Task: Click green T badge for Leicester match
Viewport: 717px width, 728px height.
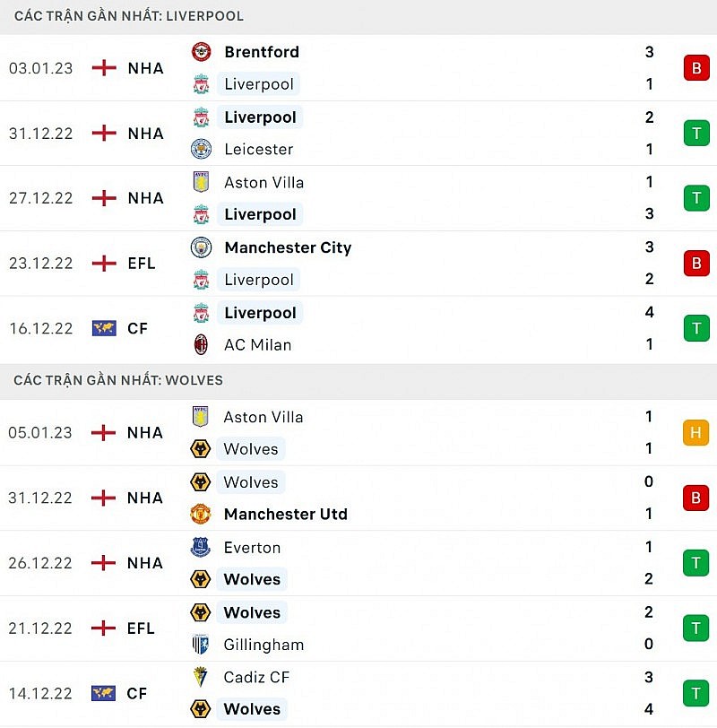Action: coord(695,134)
